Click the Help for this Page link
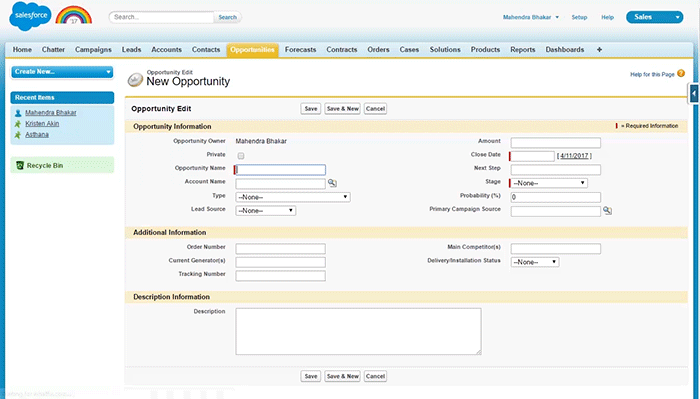Image resolution: width=700 pixels, height=399 pixels. coord(652,75)
